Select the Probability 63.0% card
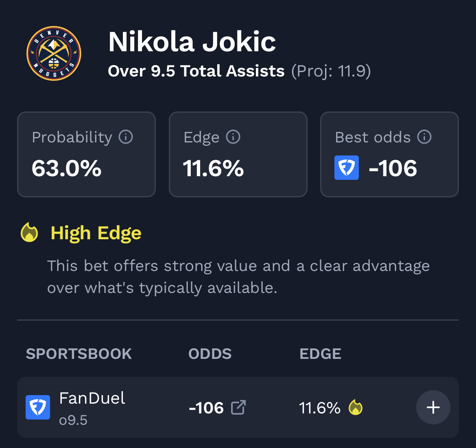 coord(86,155)
